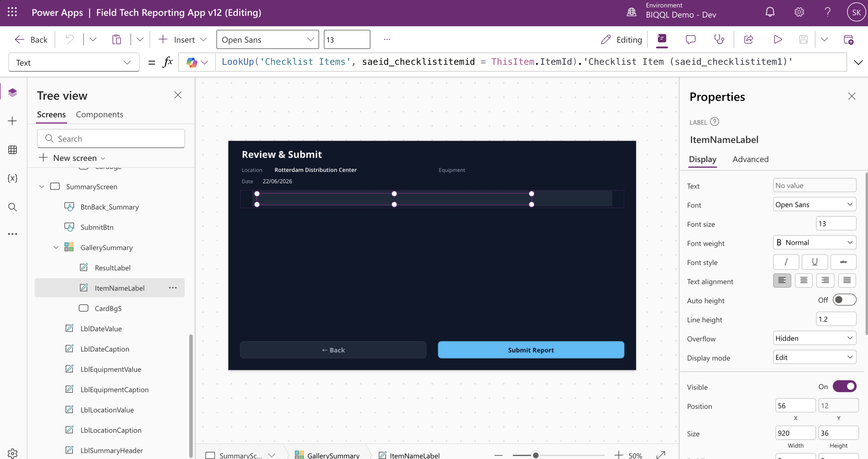Set text alignment to center
The width and height of the screenshot is (868, 459).
coord(804,280)
